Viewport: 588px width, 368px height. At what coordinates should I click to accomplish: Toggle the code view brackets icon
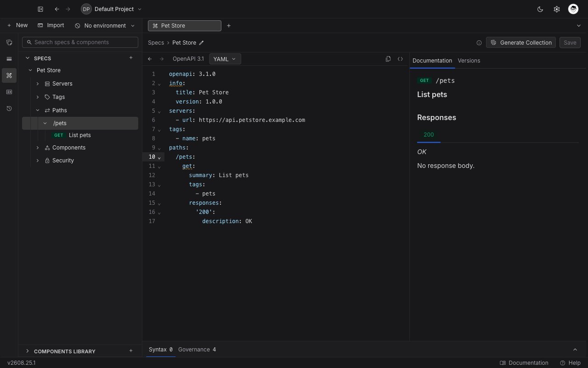click(x=400, y=59)
